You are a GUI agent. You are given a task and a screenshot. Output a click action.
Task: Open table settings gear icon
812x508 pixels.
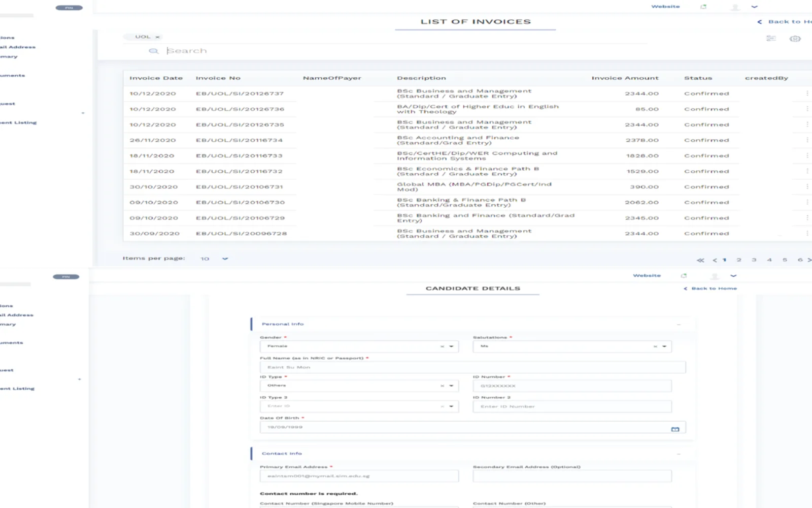[795, 39]
